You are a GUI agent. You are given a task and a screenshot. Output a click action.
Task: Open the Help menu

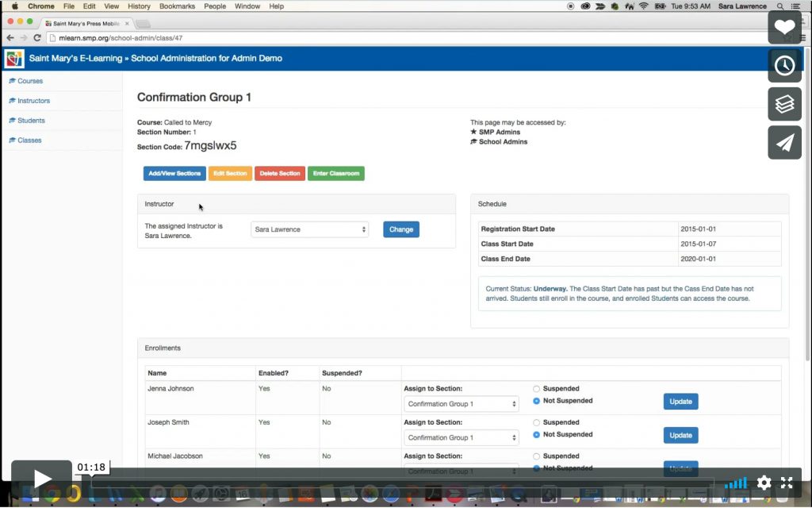(277, 6)
